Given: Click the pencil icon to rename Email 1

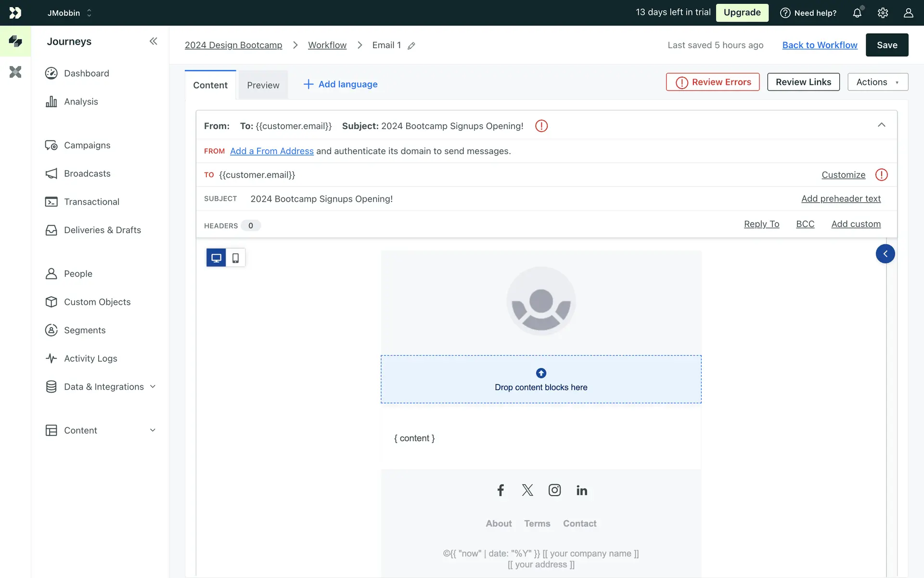Looking at the screenshot, I should [411, 46].
